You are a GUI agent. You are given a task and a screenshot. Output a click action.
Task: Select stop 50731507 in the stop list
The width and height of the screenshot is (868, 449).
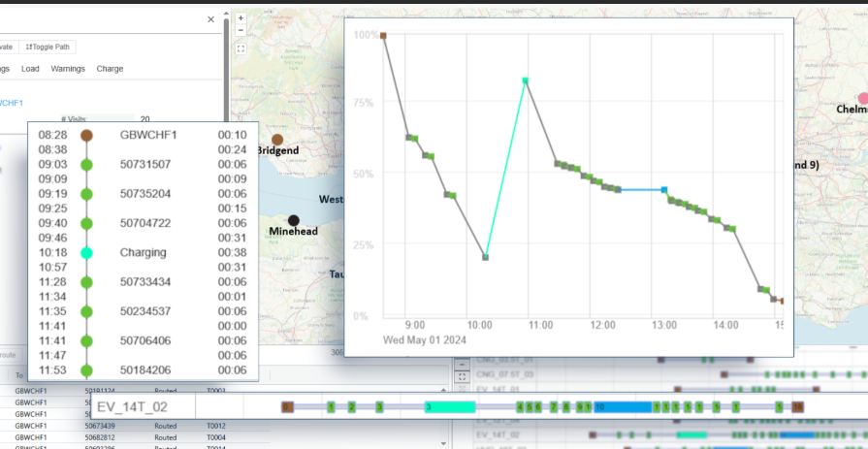[x=145, y=165]
